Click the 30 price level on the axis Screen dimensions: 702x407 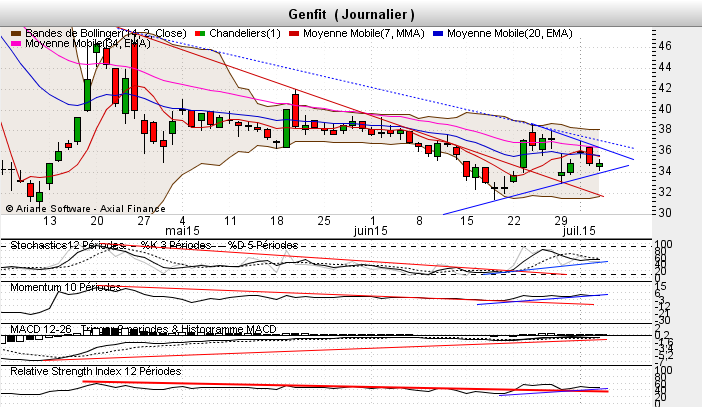tap(665, 213)
